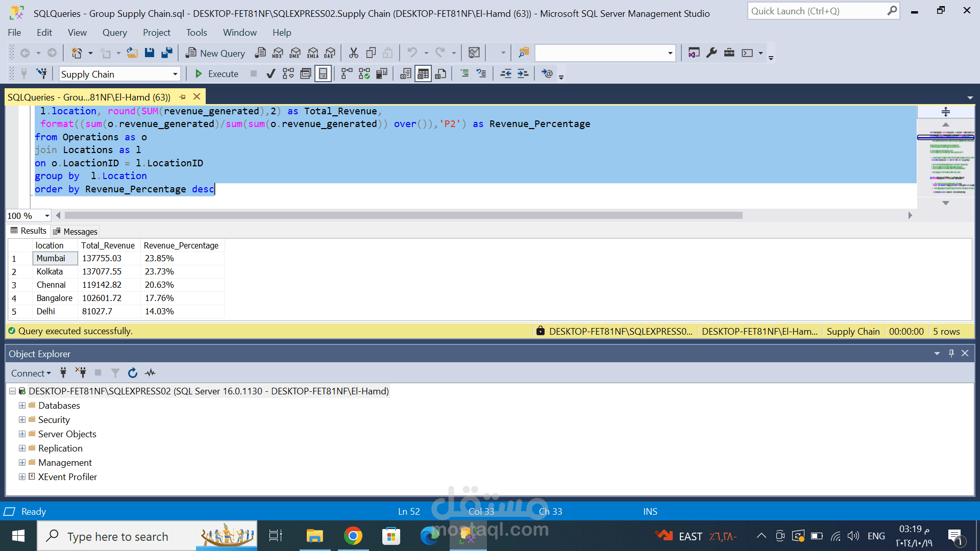
Task: Open the Query menu
Action: coord(114,33)
